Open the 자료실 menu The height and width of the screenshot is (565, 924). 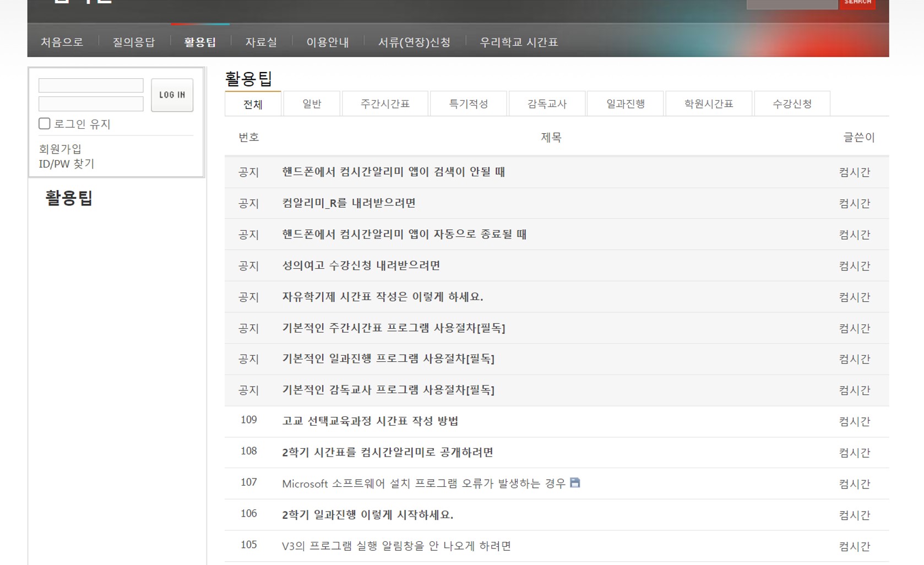pyautogui.click(x=261, y=42)
